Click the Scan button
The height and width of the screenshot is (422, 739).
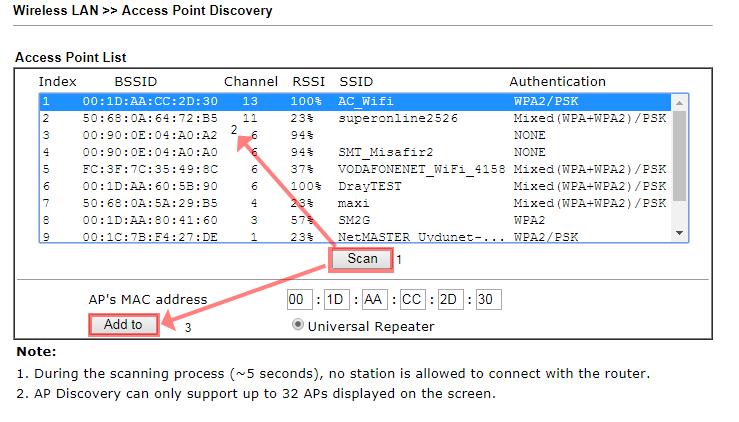pos(362,259)
